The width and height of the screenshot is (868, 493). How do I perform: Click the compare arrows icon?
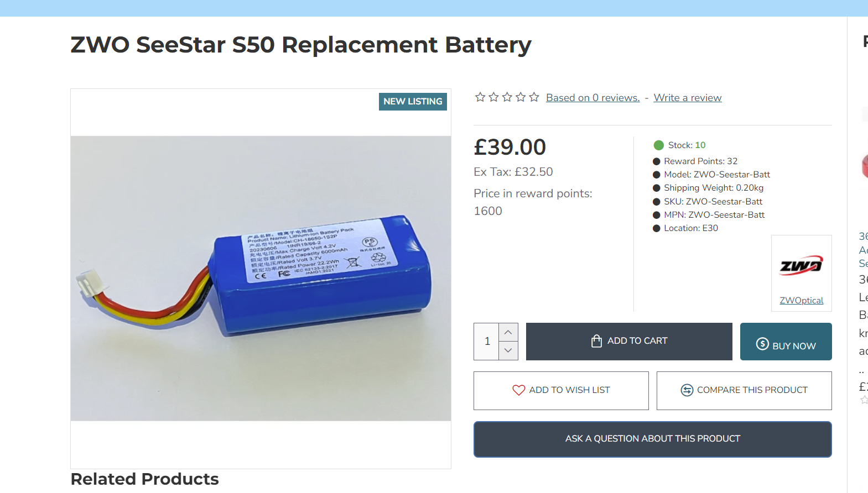click(x=687, y=390)
